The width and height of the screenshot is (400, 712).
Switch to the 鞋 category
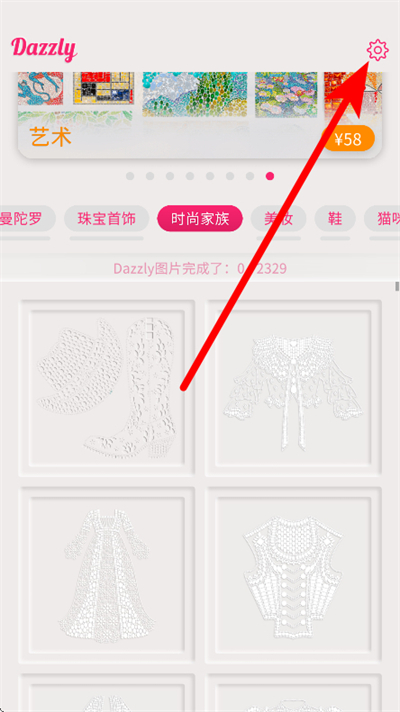click(x=335, y=219)
